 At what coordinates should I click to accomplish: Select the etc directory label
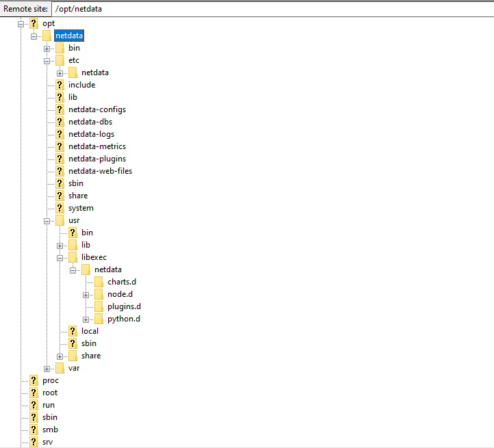tap(74, 60)
